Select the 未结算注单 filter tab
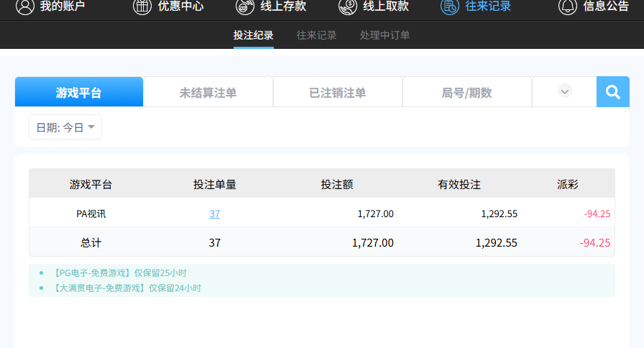The image size is (644, 348). coord(208,92)
